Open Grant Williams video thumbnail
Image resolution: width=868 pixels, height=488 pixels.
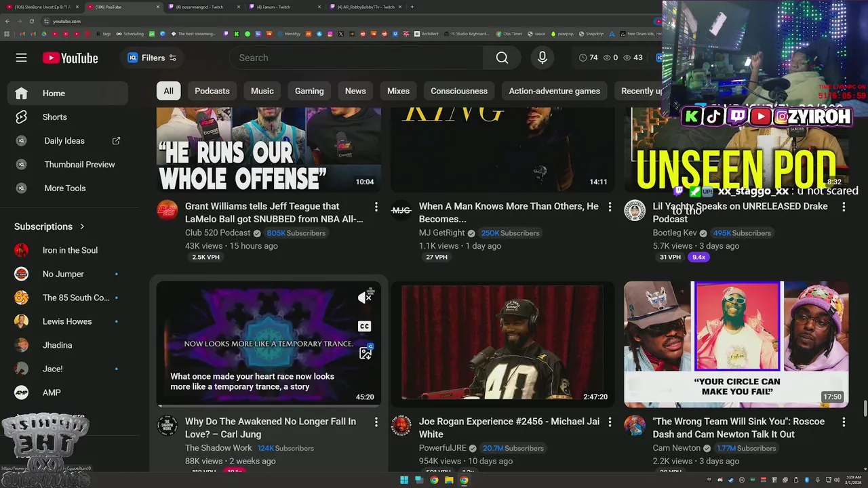tap(269, 150)
